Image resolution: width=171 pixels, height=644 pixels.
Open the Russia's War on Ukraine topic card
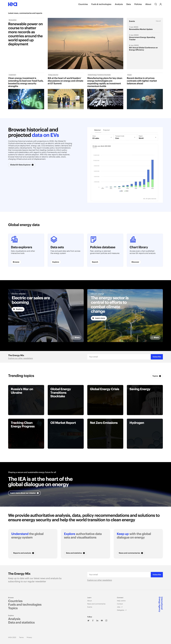point(26,400)
